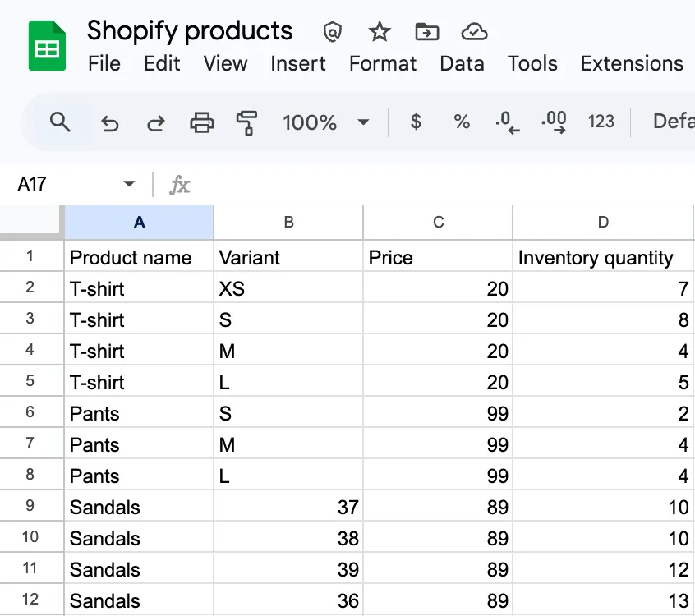Open the File menu
The image size is (695, 616).
point(104,63)
